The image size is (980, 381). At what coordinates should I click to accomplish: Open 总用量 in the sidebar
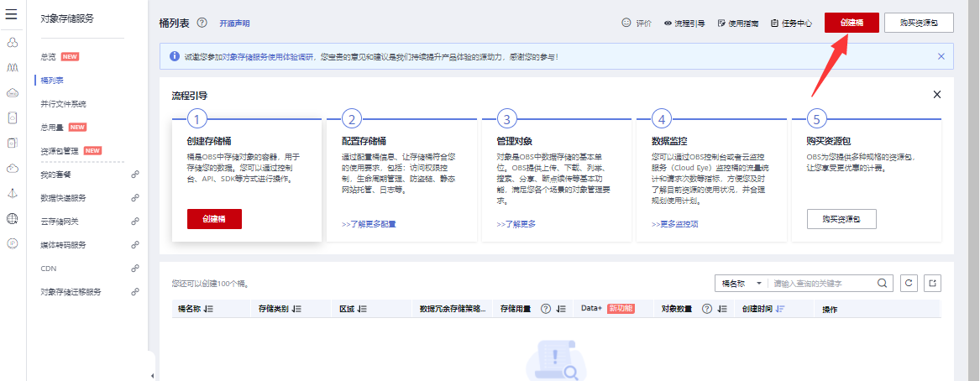pyautogui.click(x=53, y=127)
